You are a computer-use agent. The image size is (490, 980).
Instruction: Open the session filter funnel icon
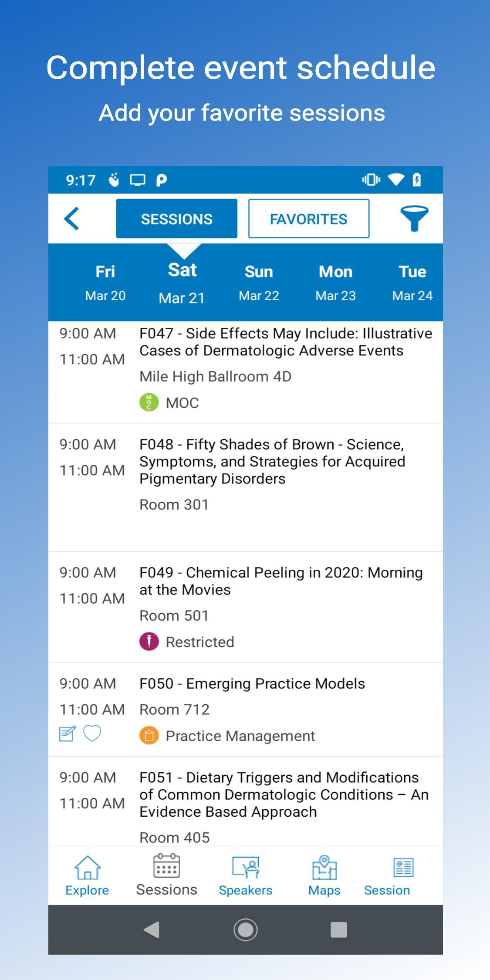(414, 218)
